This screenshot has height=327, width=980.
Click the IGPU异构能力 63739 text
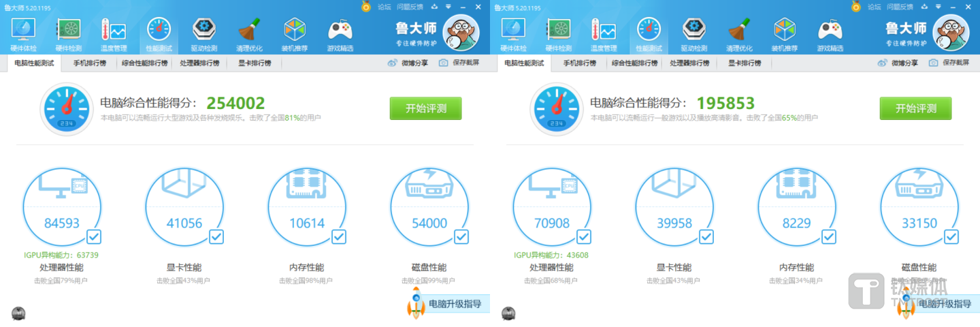click(62, 255)
